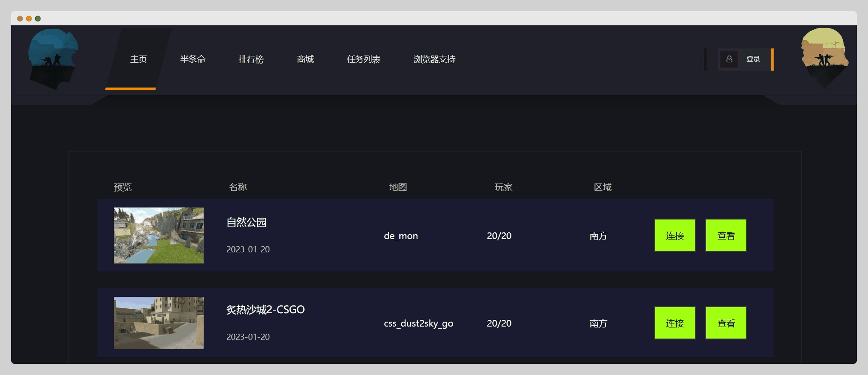
Task: View details of 炙热沙城2-CSGO server
Action: point(726,323)
